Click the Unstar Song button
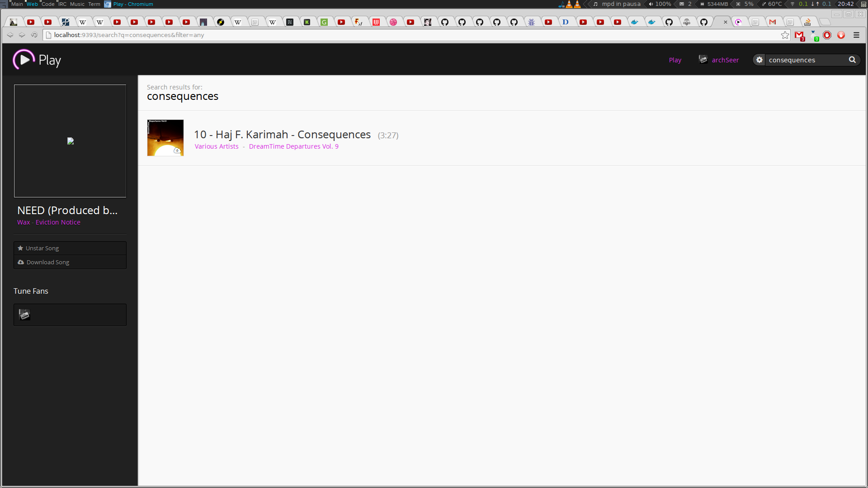 [71, 248]
